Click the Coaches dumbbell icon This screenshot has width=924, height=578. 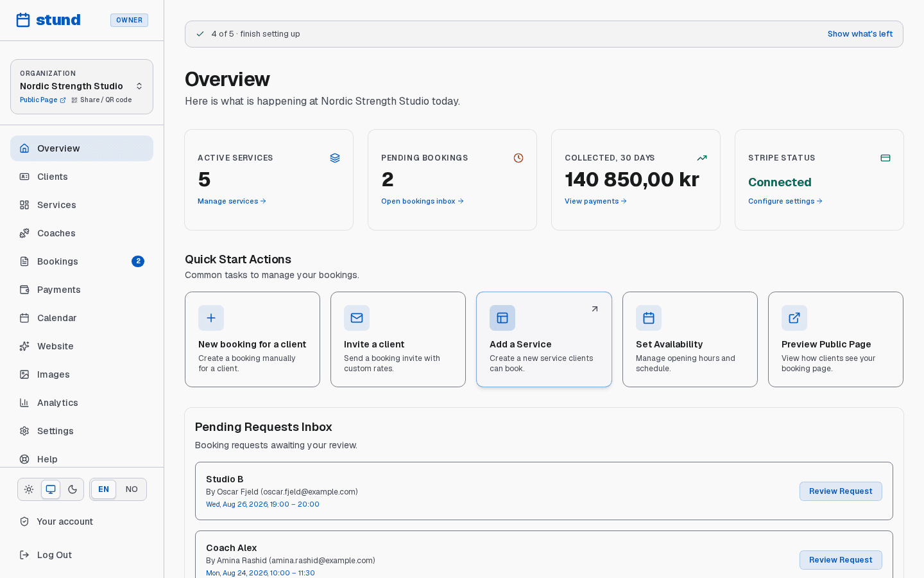pyautogui.click(x=24, y=233)
